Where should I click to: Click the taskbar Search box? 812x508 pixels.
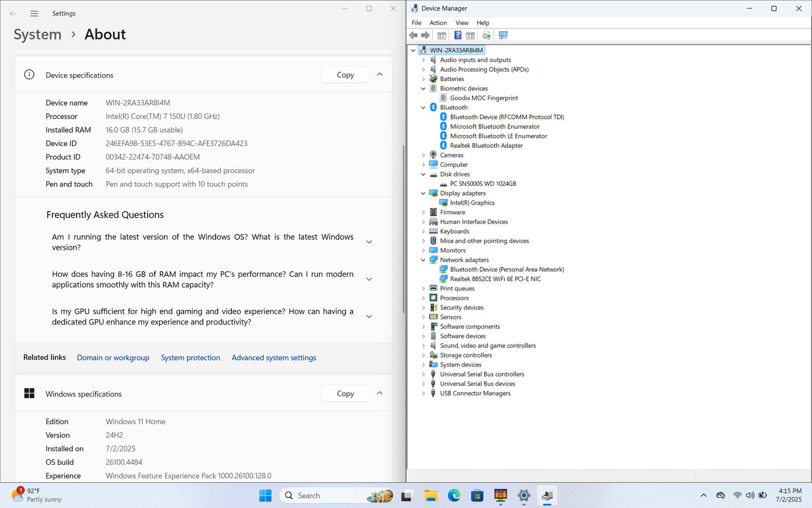tap(325, 496)
